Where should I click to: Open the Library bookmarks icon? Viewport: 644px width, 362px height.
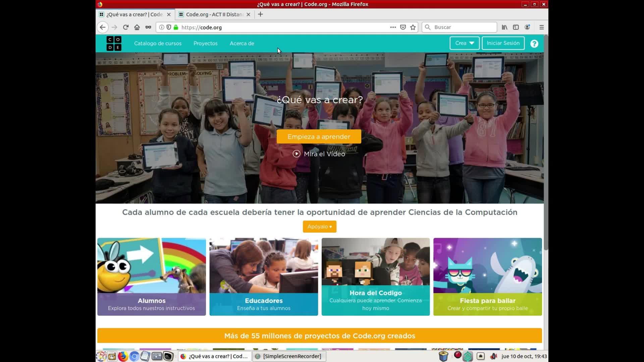504,27
